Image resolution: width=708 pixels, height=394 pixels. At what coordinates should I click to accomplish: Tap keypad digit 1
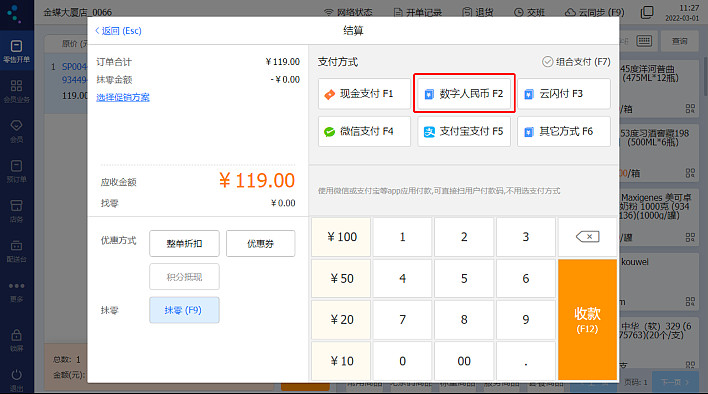pos(402,237)
